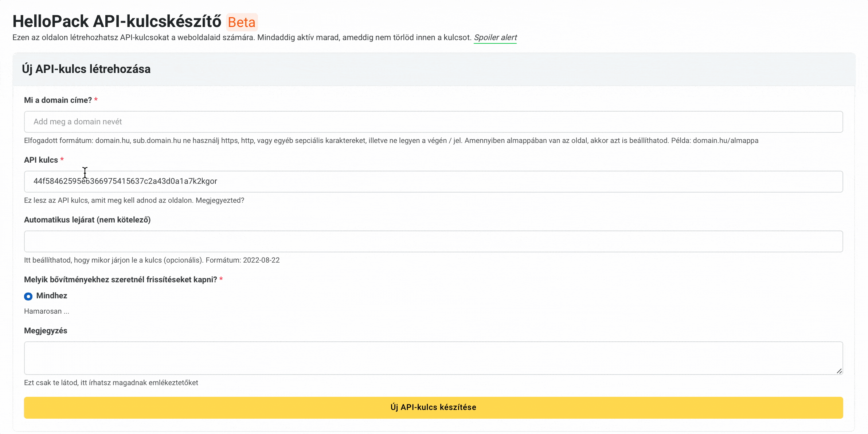Select the Mindhez radio button
This screenshot has width=868, height=434.
coord(28,296)
